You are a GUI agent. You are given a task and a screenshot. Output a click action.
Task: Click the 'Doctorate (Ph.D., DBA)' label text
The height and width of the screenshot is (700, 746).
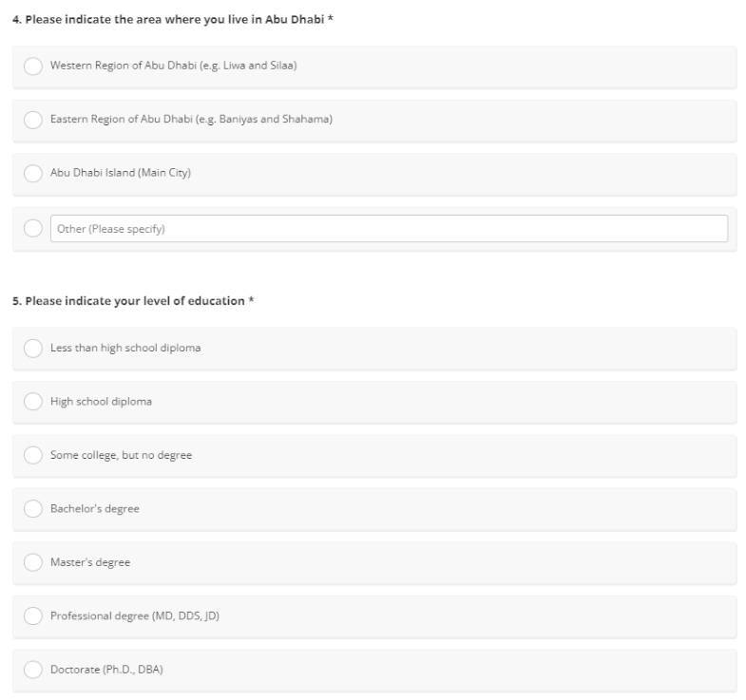coord(106,670)
